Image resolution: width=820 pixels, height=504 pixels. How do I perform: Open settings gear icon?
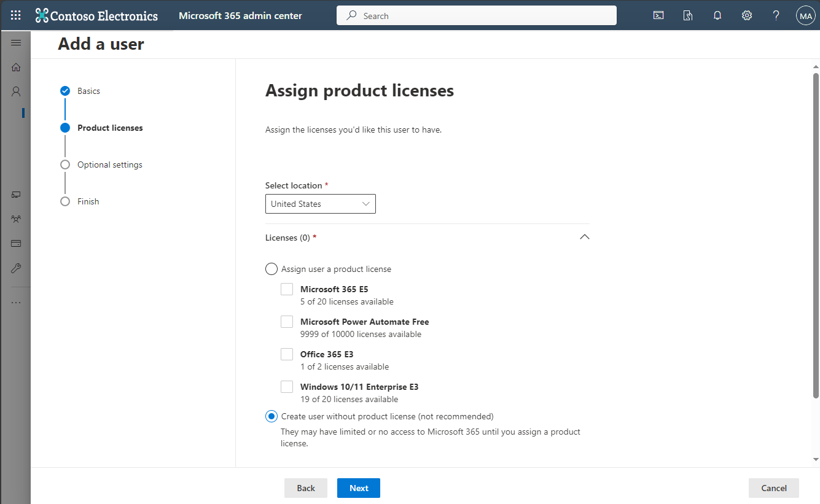click(x=747, y=15)
